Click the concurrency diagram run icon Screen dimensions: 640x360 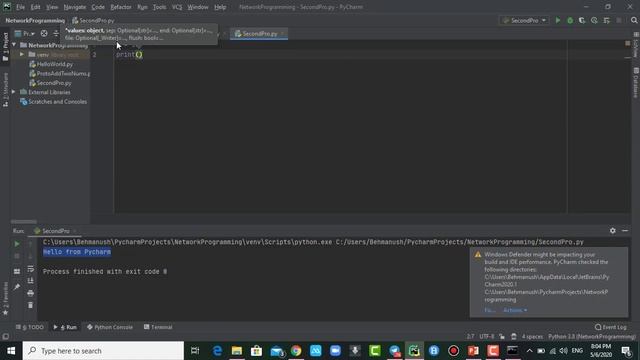(x=607, y=20)
